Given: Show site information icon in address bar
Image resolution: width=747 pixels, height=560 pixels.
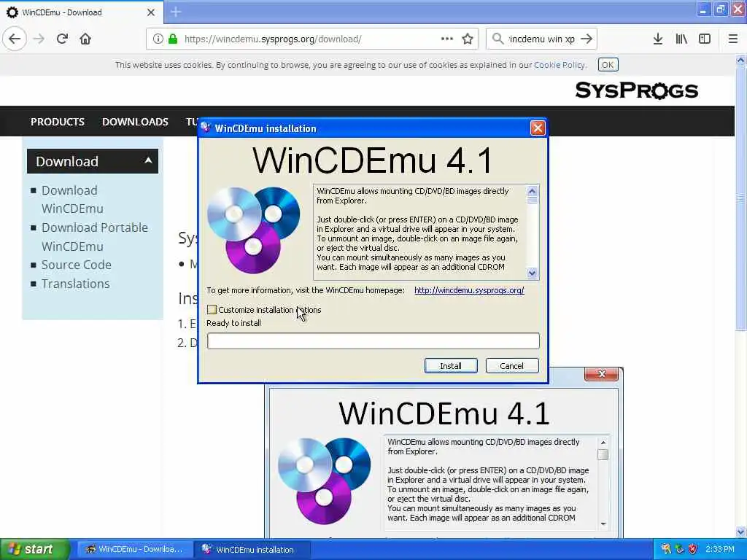Looking at the screenshot, I should click(x=158, y=39).
